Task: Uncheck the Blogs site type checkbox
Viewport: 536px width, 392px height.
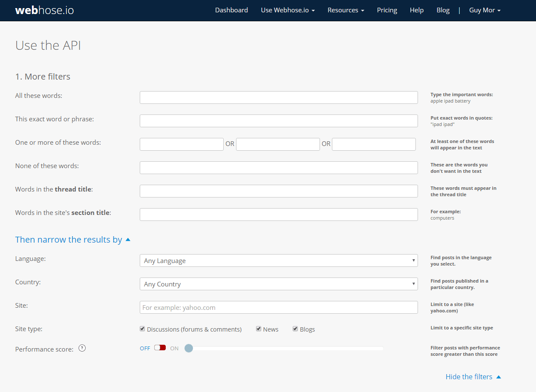Action: 295,329
